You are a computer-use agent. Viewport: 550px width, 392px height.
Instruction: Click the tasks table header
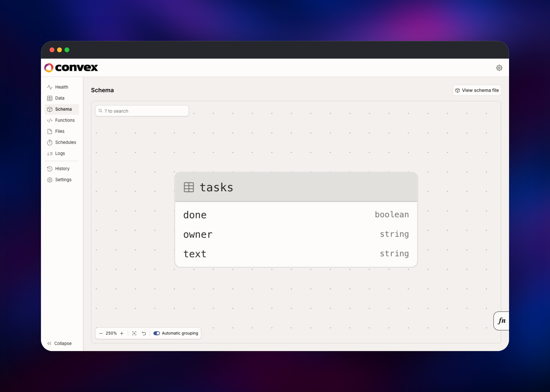click(296, 187)
